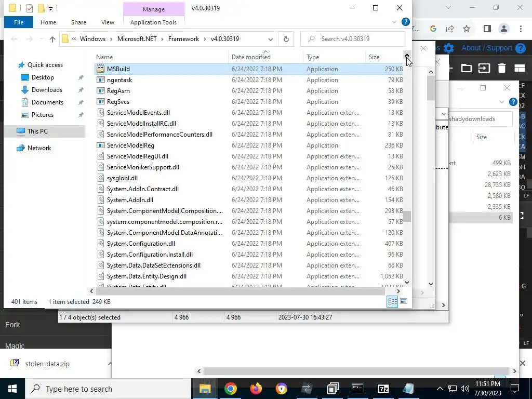Select System.AddIn.Contract.dll file
The height and width of the screenshot is (399, 532).
coord(248,189)
